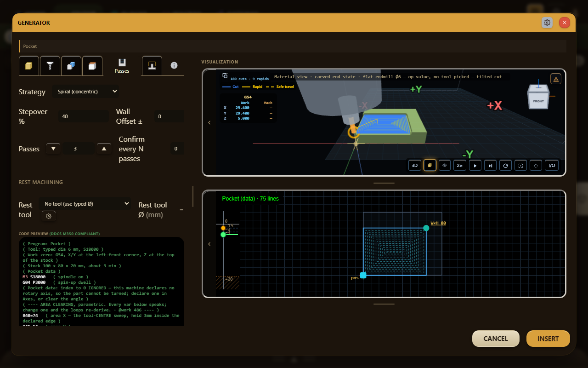Decrease the Passes count

[x=53, y=149]
